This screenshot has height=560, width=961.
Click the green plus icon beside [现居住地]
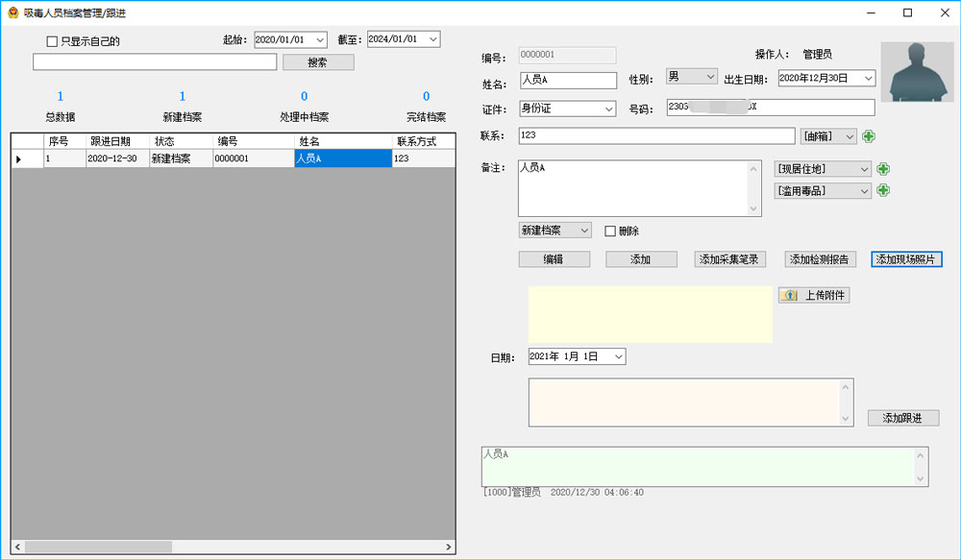click(x=883, y=169)
